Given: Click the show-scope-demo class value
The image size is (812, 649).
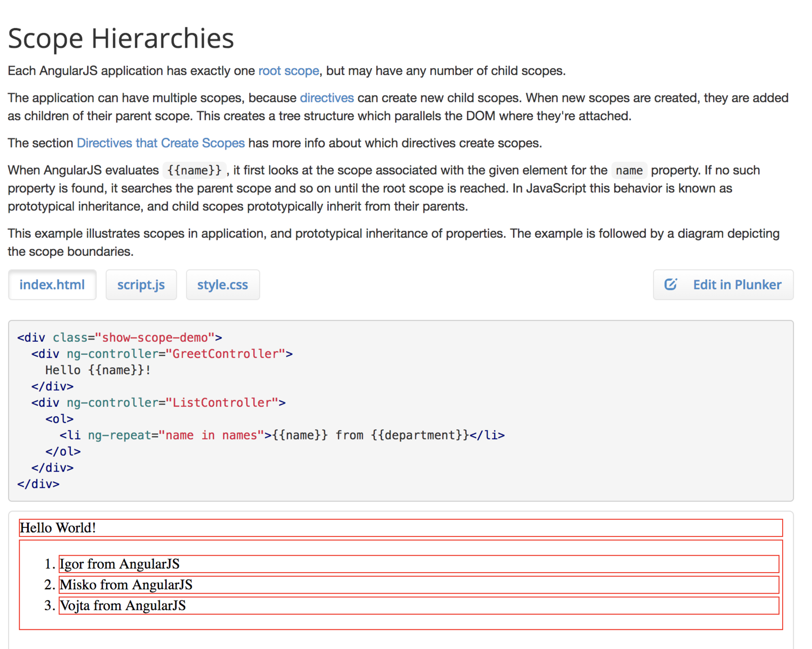Looking at the screenshot, I should (x=155, y=337).
